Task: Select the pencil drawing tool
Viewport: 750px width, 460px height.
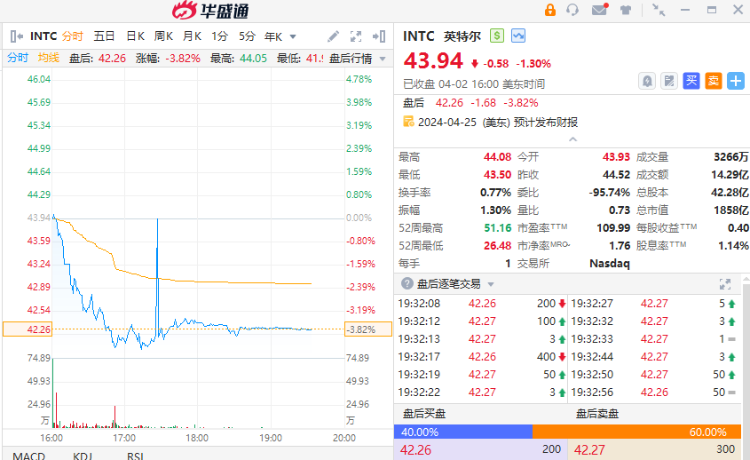Action: [x=333, y=36]
